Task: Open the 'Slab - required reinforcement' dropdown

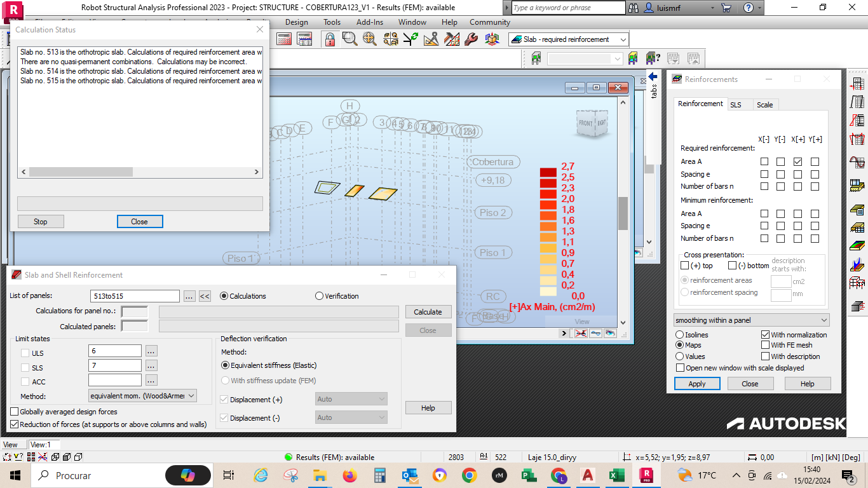Action: [x=625, y=39]
